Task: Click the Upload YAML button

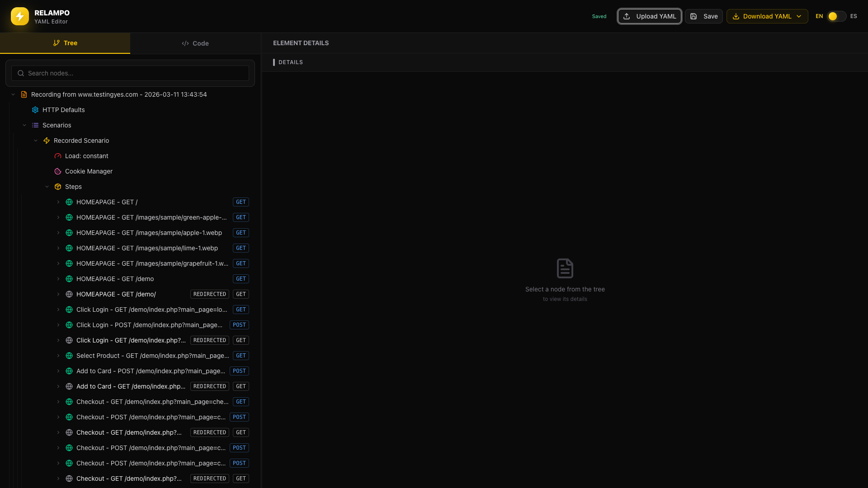Action: [x=649, y=16]
